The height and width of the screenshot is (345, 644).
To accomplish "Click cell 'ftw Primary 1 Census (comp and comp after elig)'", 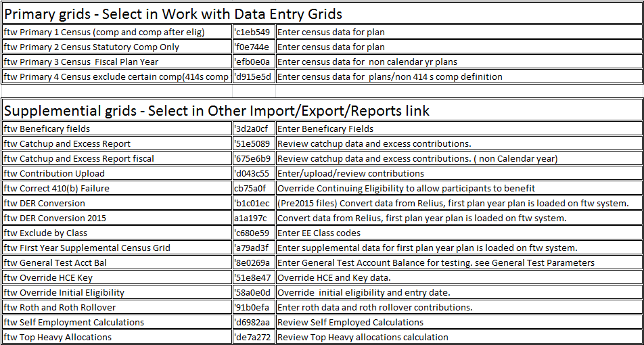I will pos(116,32).
